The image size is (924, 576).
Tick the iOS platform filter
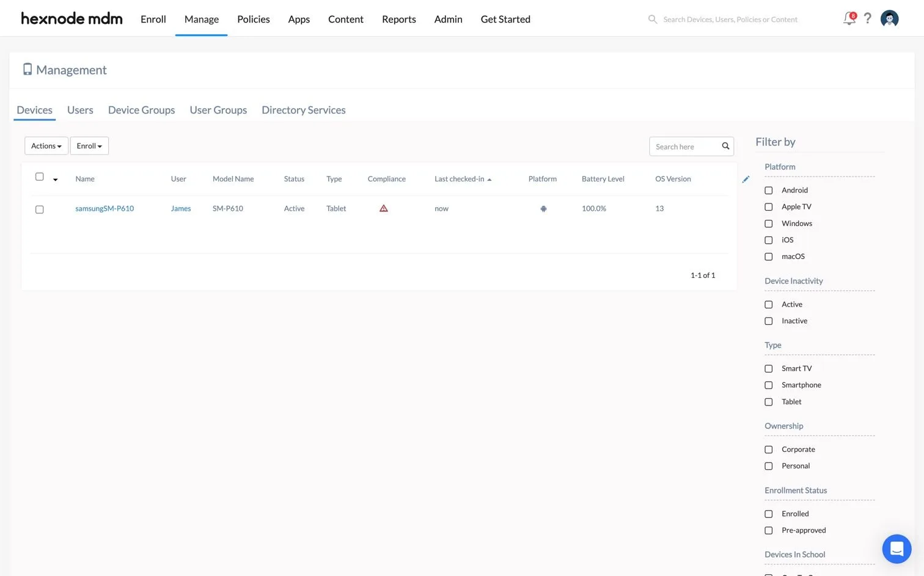pyautogui.click(x=769, y=240)
